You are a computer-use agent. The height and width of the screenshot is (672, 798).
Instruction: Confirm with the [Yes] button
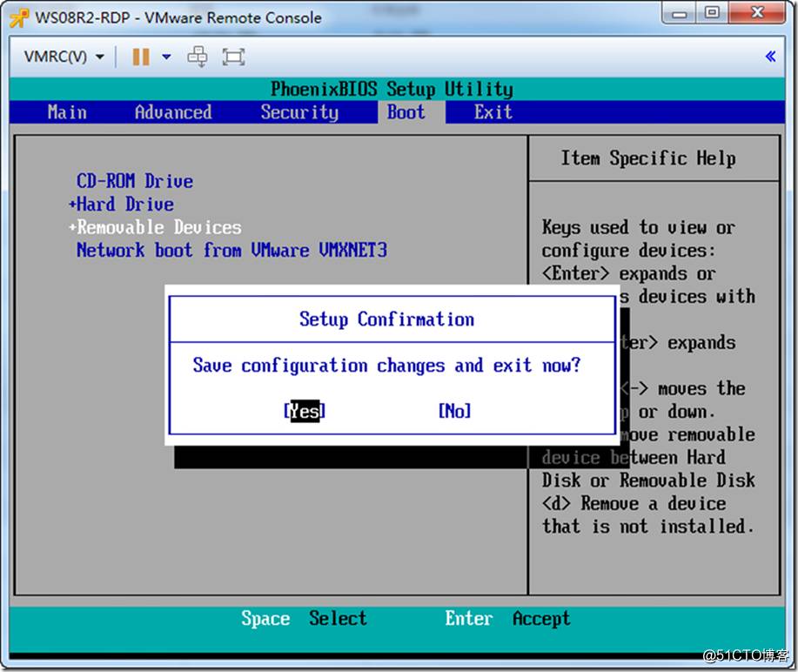304,411
